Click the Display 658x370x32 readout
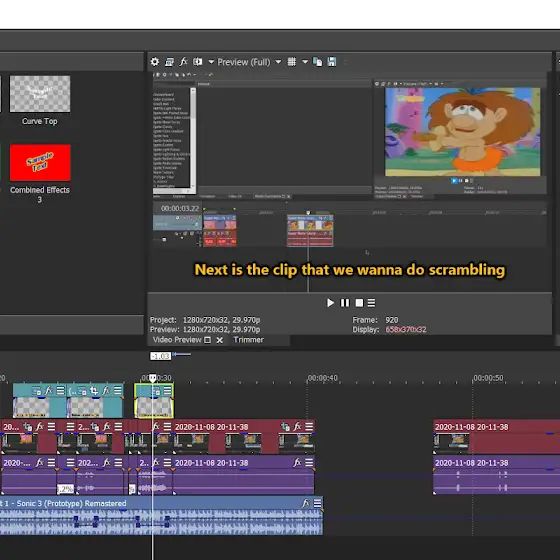The height and width of the screenshot is (560, 560). point(390,329)
